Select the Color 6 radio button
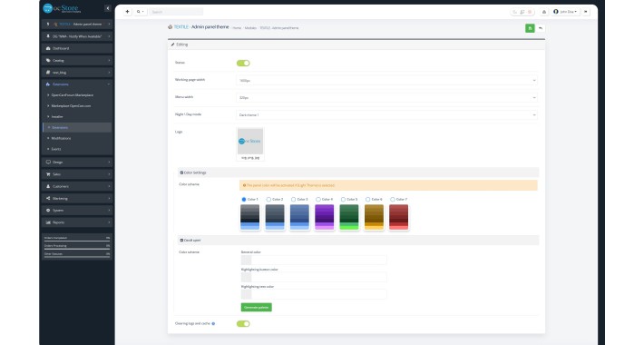 coord(367,200)
